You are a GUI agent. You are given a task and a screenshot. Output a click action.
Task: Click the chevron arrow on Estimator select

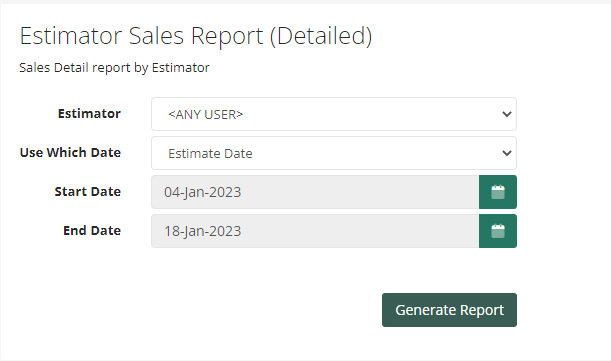(507, 114)
